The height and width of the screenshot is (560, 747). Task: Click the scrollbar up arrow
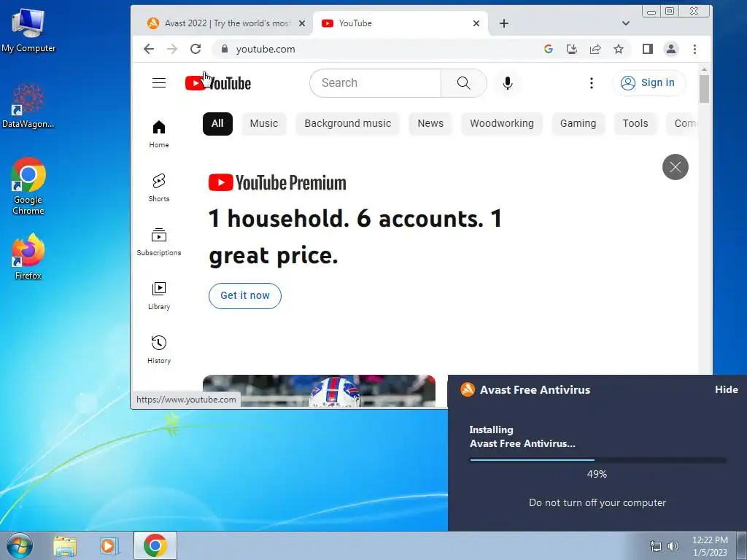click(704, 69)
